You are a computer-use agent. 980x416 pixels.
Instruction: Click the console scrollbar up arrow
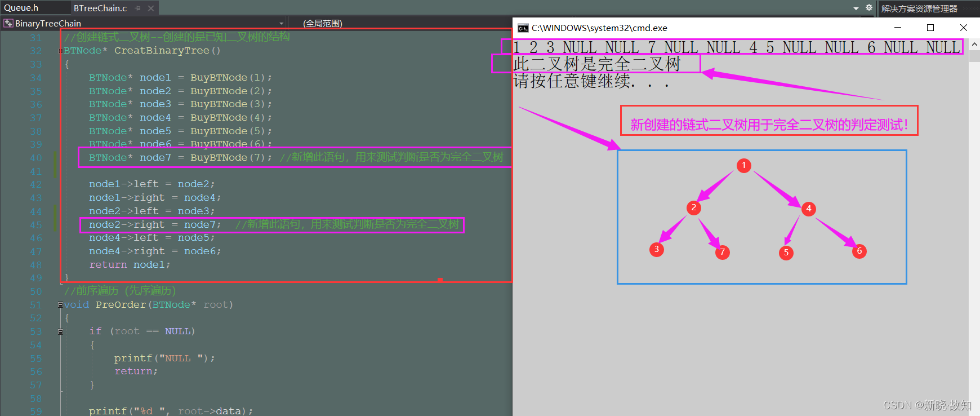click(x=974, y=45)
